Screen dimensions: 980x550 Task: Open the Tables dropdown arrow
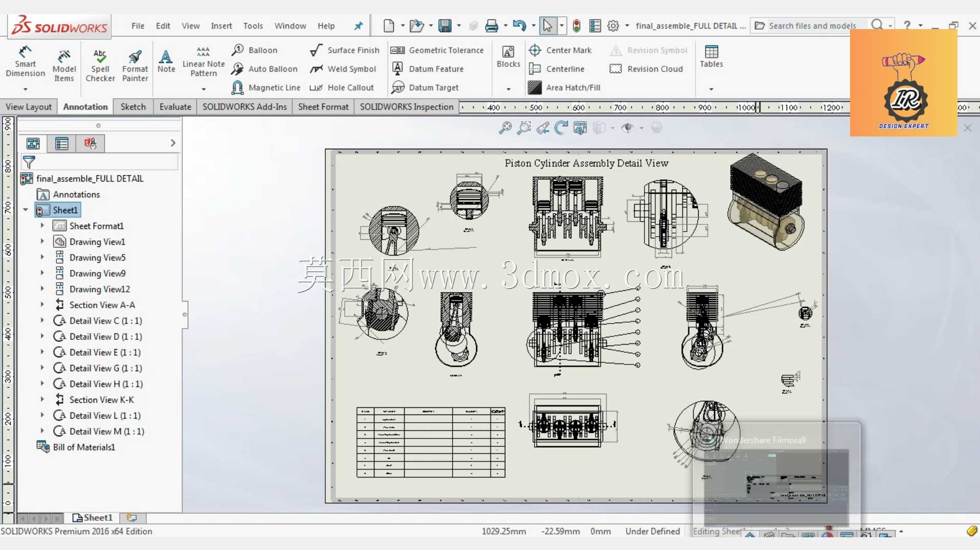coord(711,89)
